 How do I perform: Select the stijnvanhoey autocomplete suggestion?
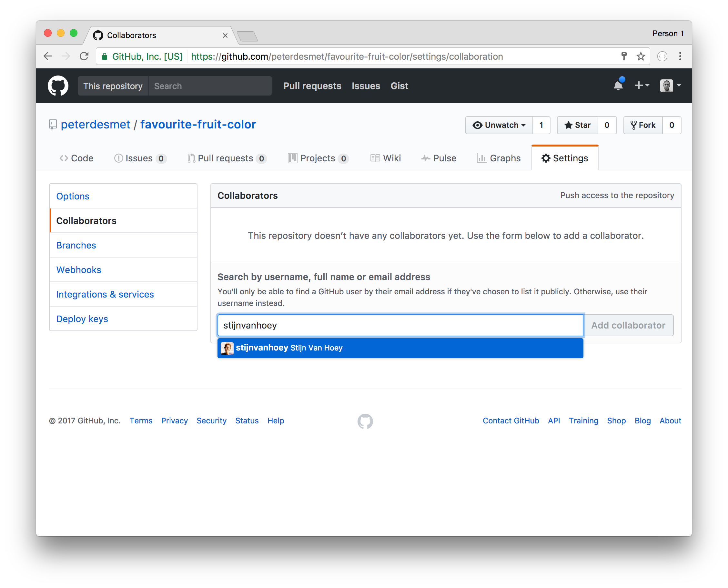pyautogui.click(x=400, y=347)
